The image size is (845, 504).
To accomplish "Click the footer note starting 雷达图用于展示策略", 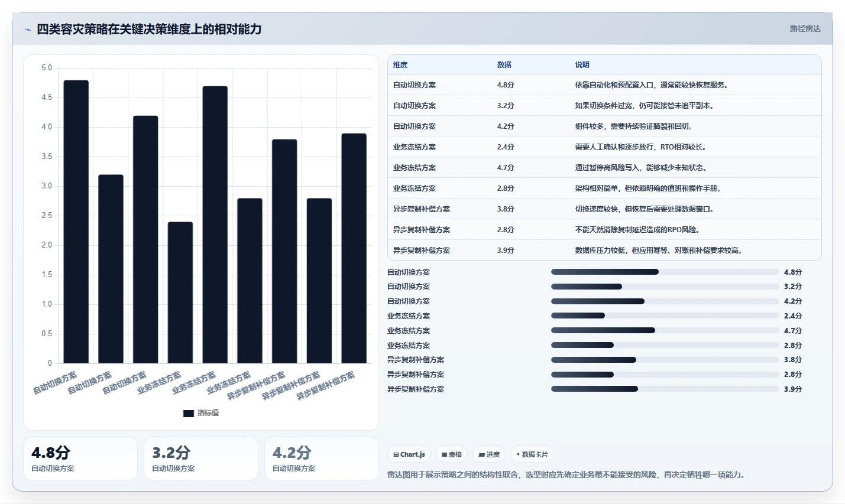I will point(566,474).
